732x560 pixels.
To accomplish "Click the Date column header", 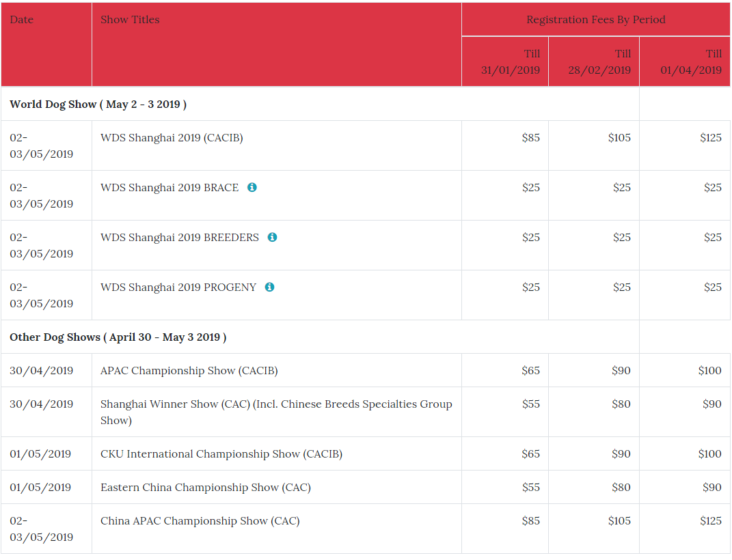I will point(22,20).
